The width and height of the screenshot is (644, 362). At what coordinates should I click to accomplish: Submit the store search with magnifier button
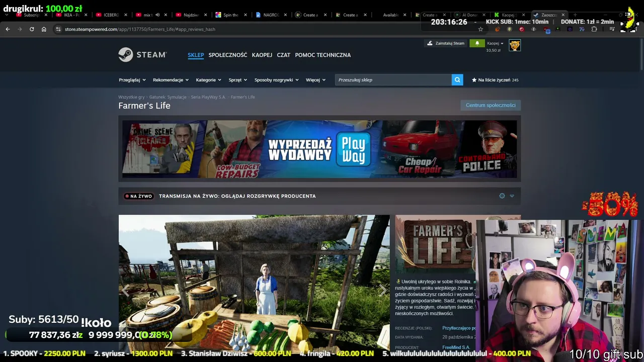coord(457,80)
